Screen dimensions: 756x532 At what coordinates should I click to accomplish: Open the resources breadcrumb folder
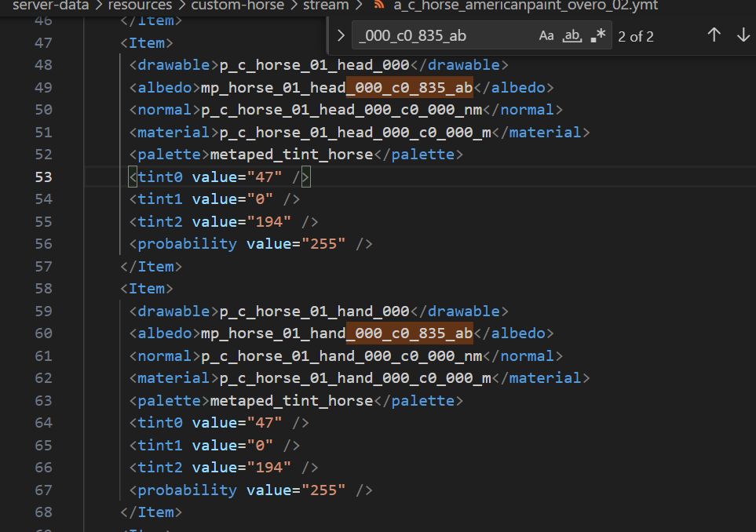point(141,5)
